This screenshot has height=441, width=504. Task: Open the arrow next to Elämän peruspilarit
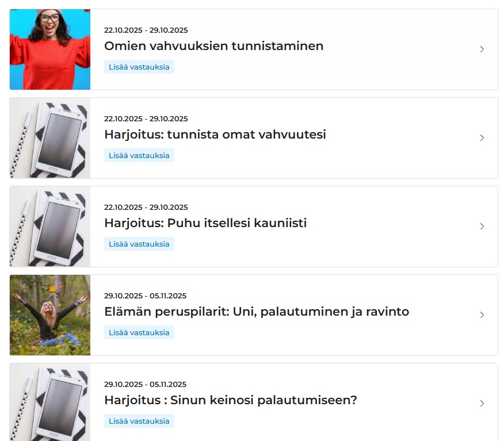point(482,315)
